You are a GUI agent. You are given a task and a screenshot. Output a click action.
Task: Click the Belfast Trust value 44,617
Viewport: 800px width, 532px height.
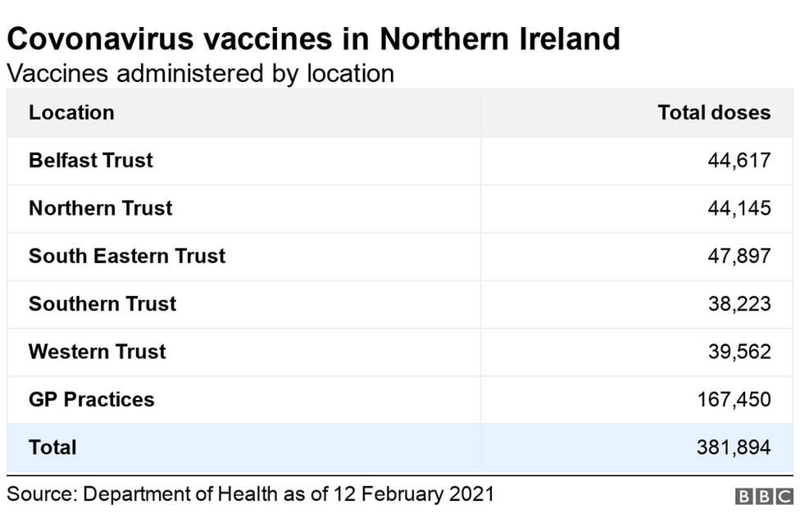[739, 160]
